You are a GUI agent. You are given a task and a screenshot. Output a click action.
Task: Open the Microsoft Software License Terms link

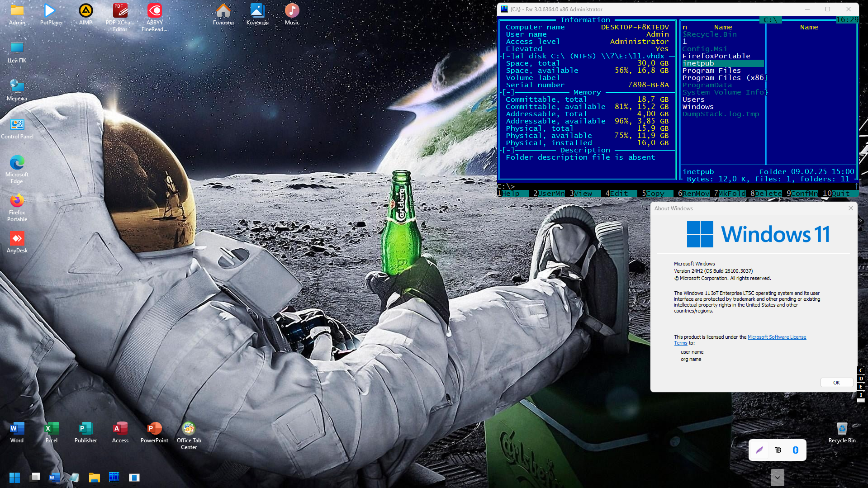click(776, 337)
